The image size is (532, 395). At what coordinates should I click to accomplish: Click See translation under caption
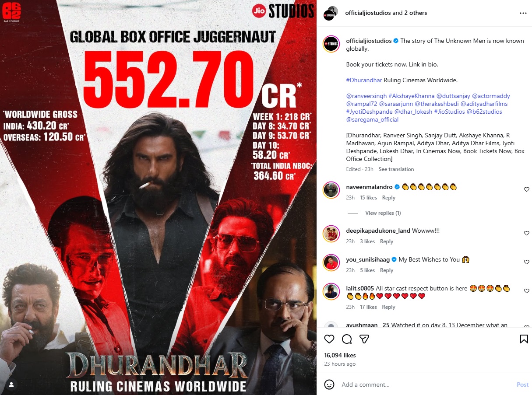[x=396, y=169]
